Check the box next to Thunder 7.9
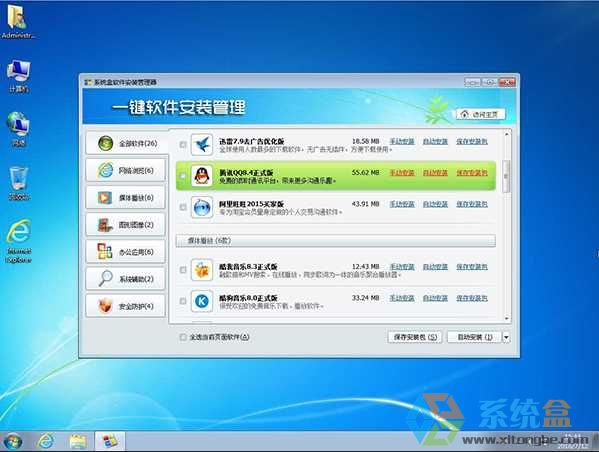 [183, 144]
